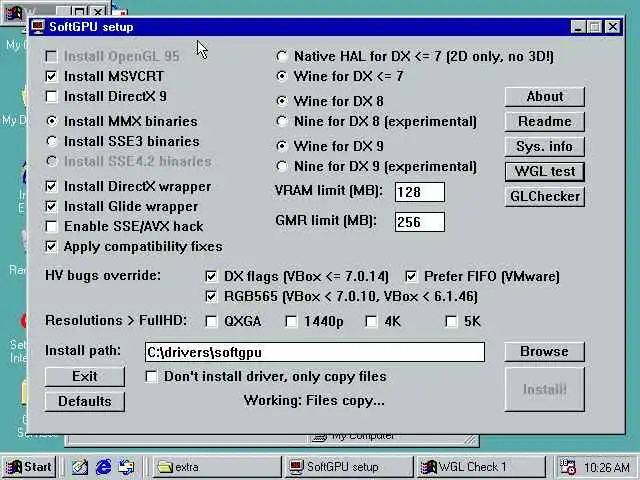Toggle DX flags (VBox <= 7.0.14) checkbox
The width and height of the screenshot is (640, 480).
click(211, 276)
